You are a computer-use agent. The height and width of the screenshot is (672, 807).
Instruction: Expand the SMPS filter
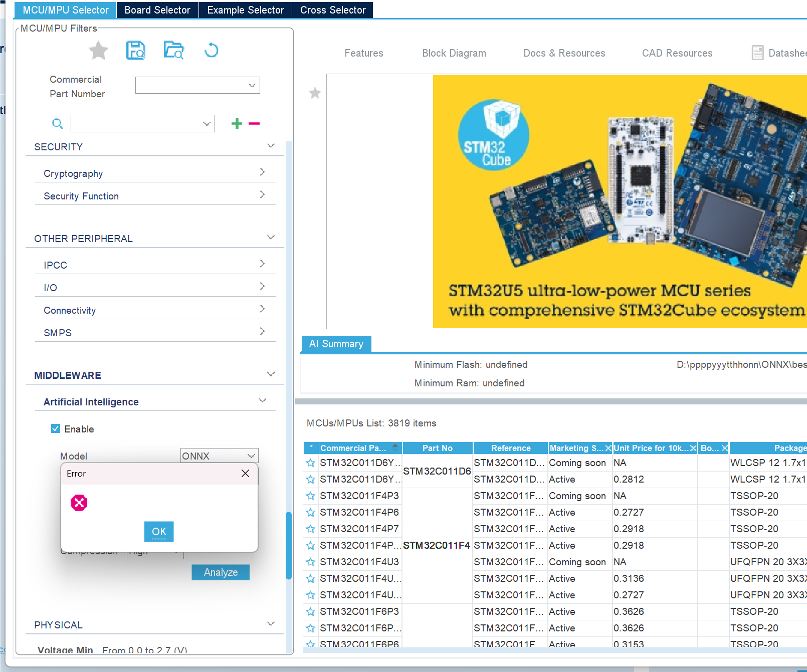click(262, 331)
